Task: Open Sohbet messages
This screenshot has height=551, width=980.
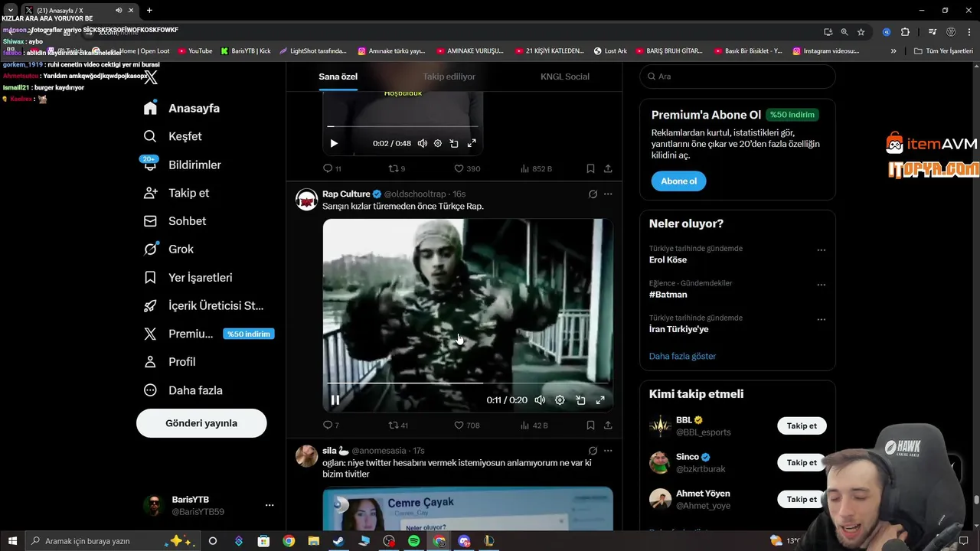Action: (x=175, y=221)
